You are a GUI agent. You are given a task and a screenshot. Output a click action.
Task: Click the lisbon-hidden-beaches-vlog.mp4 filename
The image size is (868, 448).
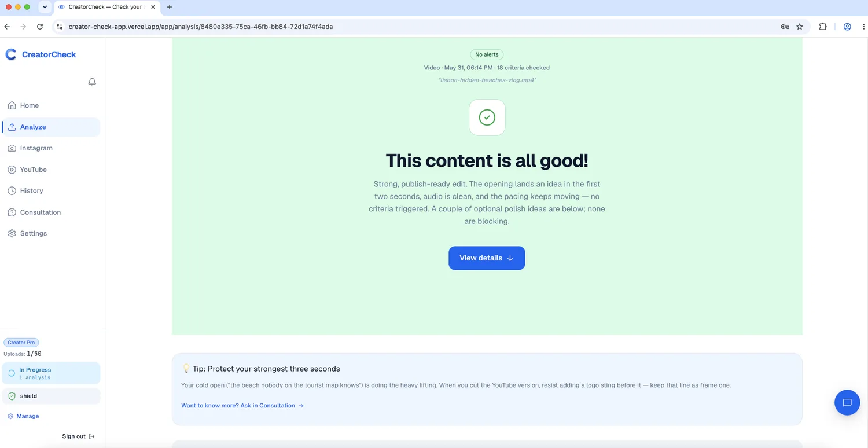point(487,80)
